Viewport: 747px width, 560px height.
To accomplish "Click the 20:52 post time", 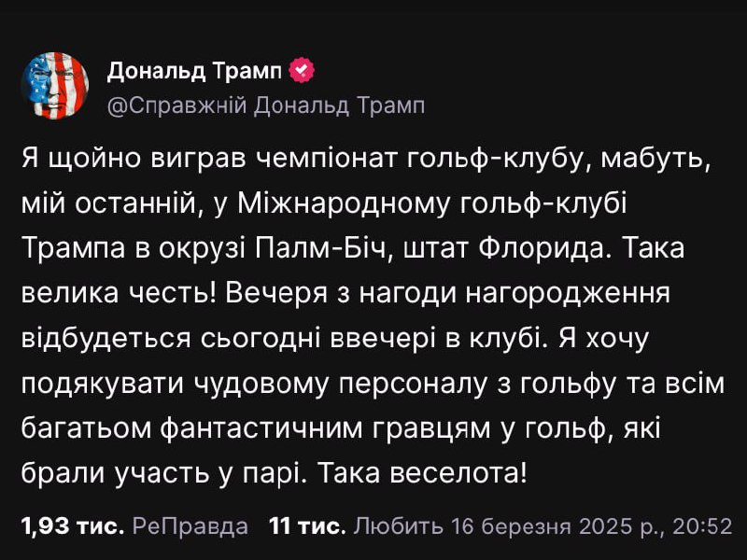I will click(x=707, y=525).
